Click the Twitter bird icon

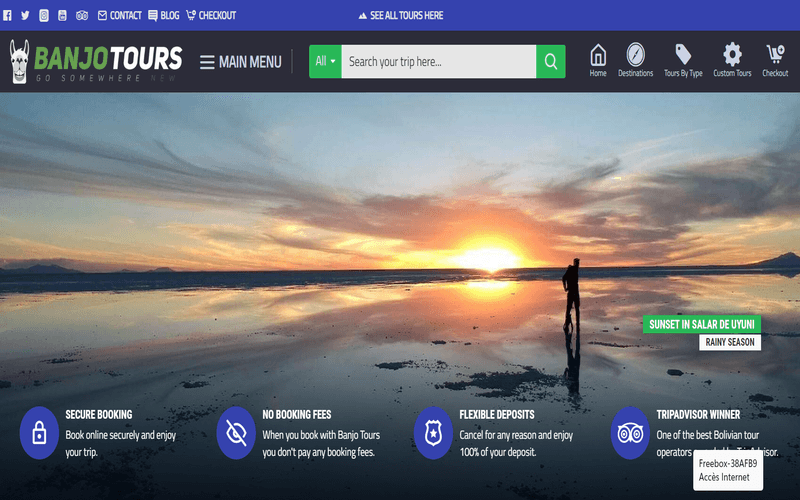pos(25,15)
